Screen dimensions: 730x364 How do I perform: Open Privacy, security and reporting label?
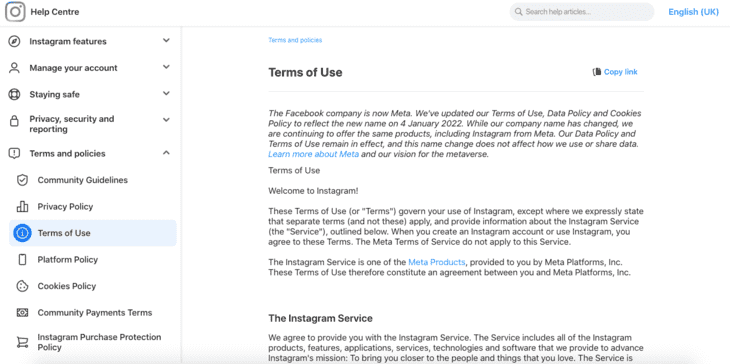tap(72, 124)
